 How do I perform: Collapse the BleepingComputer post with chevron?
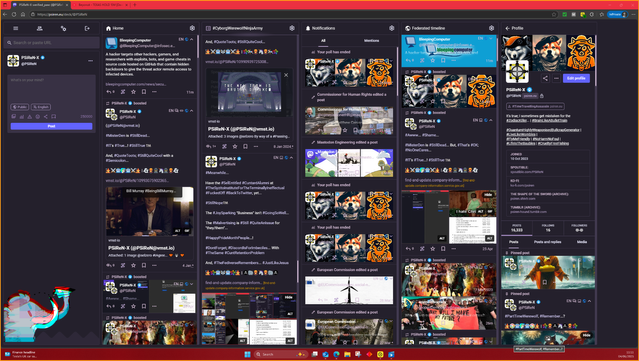192,40
